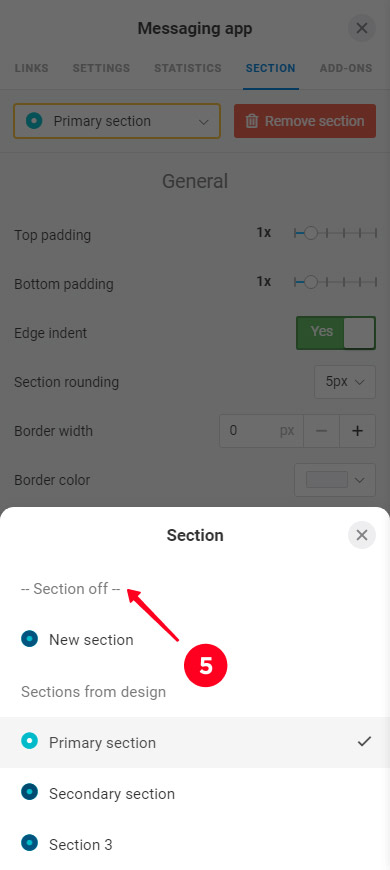Close the Section popup with X icon
Viewport: 390px width, 870px height.
pos(362,535)
